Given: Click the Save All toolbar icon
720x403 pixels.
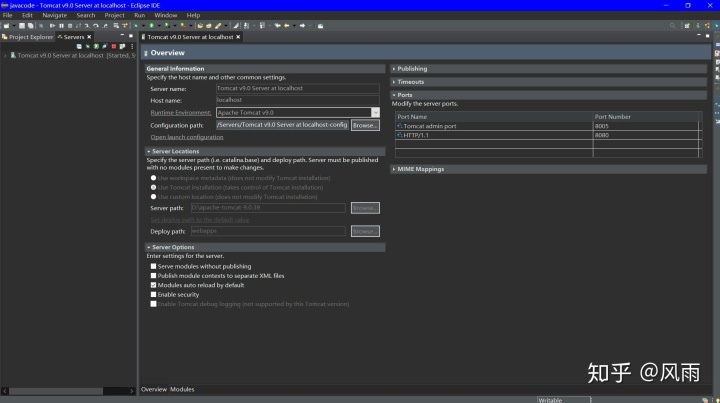Looking at the screenshot, I should [30, 26].
